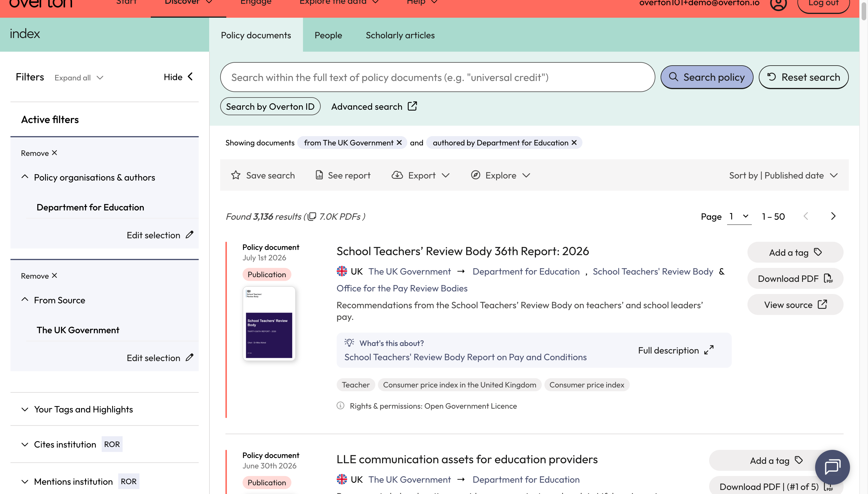
Task: Click the Reset search button
Action: click(x=803, y=77)
